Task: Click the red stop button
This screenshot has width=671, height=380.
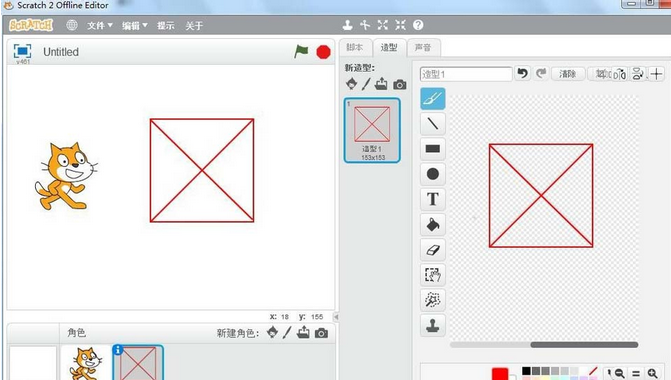Action: coord(323,52)
